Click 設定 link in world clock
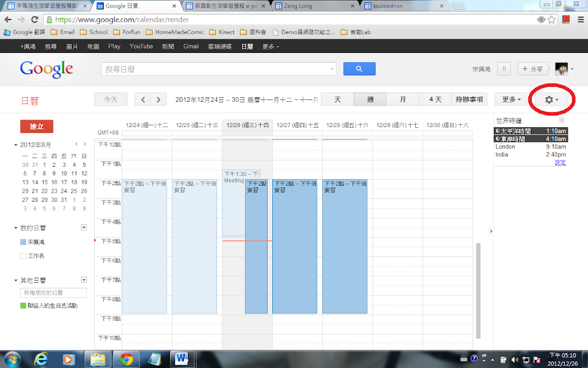This screenshot has width=588, height=368. pos(560,163)
